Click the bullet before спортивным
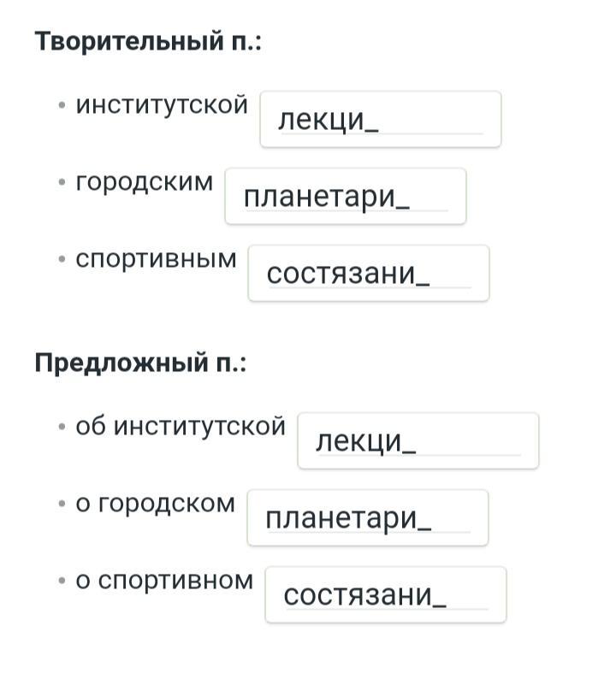 click(x=62, y=259)
